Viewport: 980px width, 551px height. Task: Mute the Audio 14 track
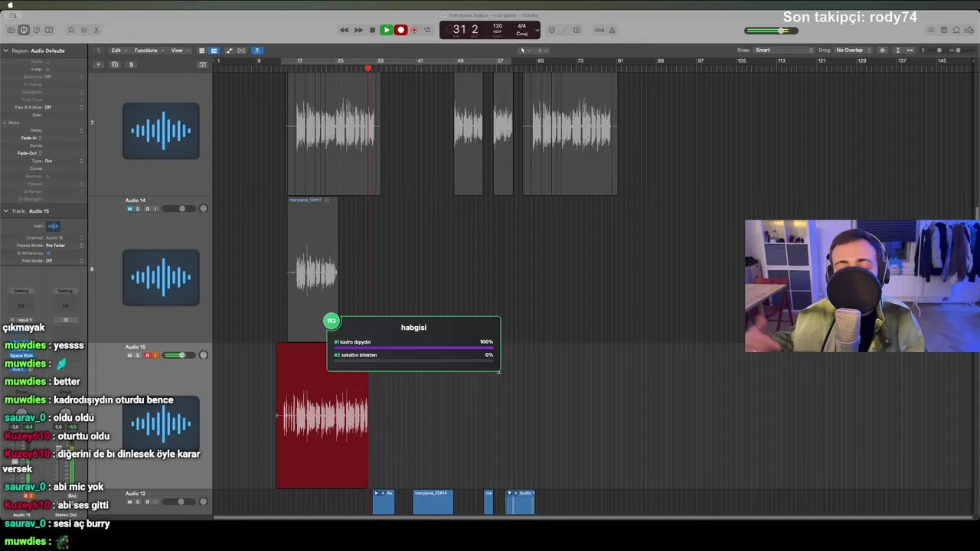tap(129, 209)
